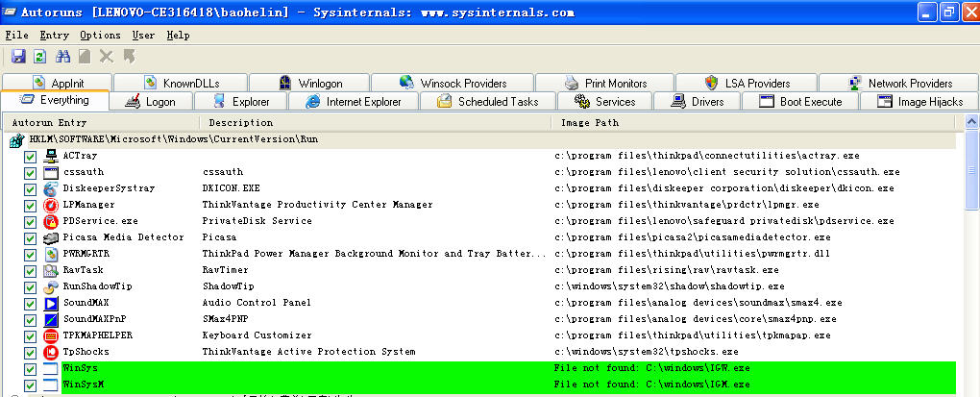Click the PDService.exe entry icon
The width and height of the screenshot is (980, 397).
(51, 221)
